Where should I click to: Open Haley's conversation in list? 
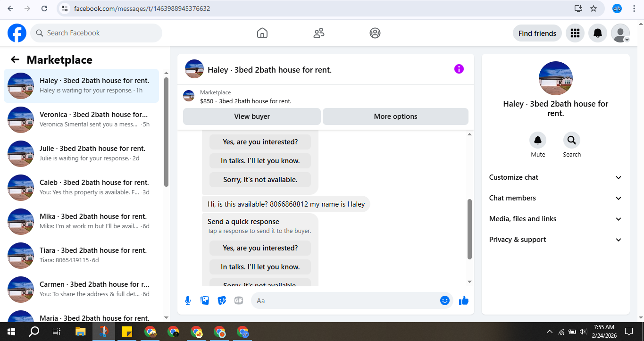pyautogui.click(x=81, y=86)
